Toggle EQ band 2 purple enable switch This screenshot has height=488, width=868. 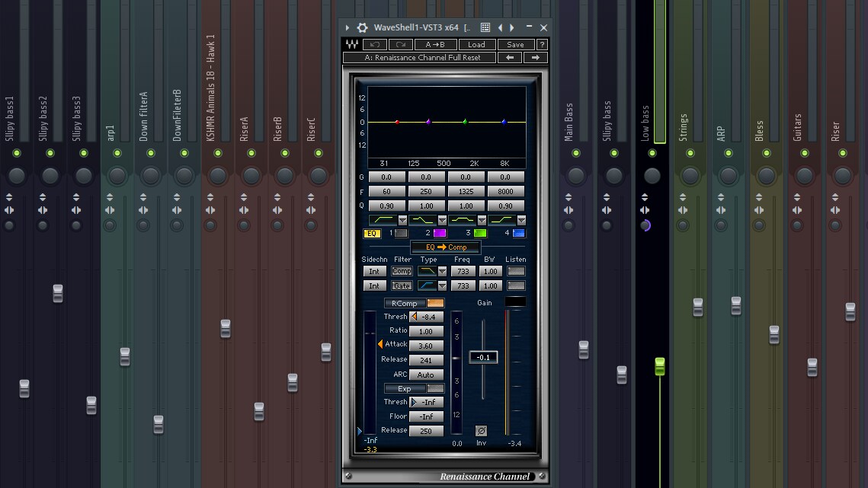[440, 234]
